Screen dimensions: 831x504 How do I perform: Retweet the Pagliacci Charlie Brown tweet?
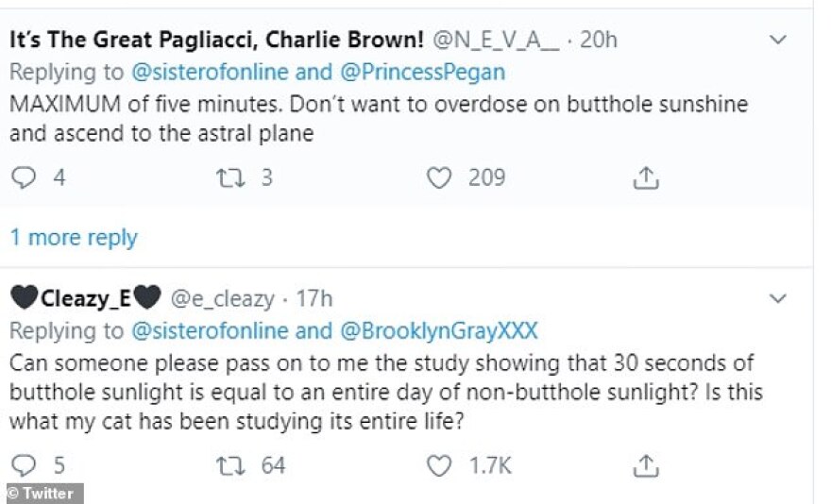tap(230, 177)
